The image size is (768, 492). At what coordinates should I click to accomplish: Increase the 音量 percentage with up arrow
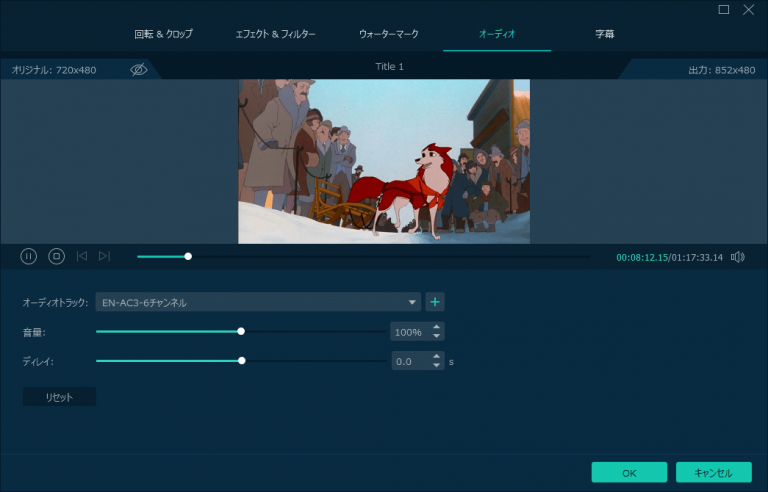pos(437,327)
